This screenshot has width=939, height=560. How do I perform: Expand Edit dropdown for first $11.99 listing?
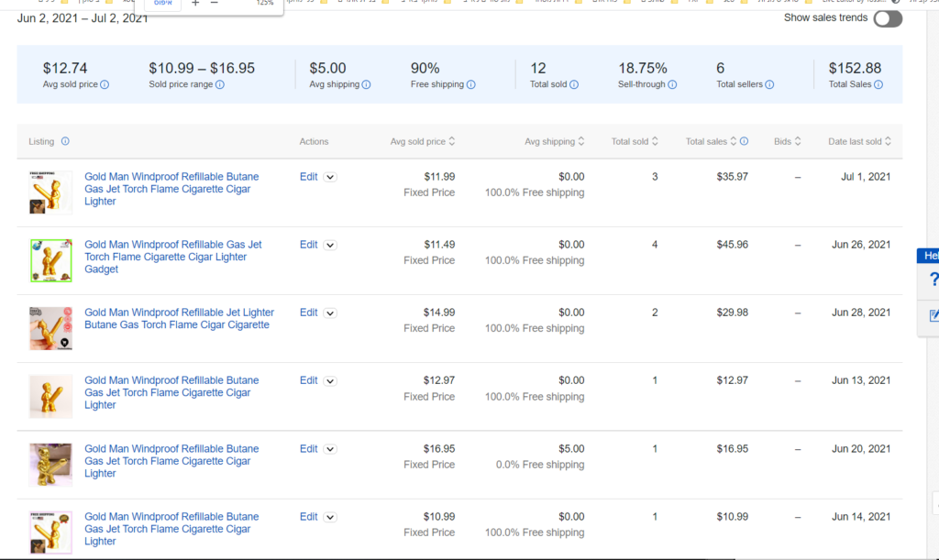point(330,177)
